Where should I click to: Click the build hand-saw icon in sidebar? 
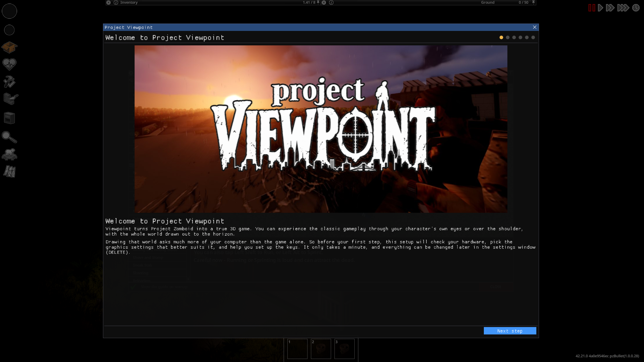coord(10,99)
